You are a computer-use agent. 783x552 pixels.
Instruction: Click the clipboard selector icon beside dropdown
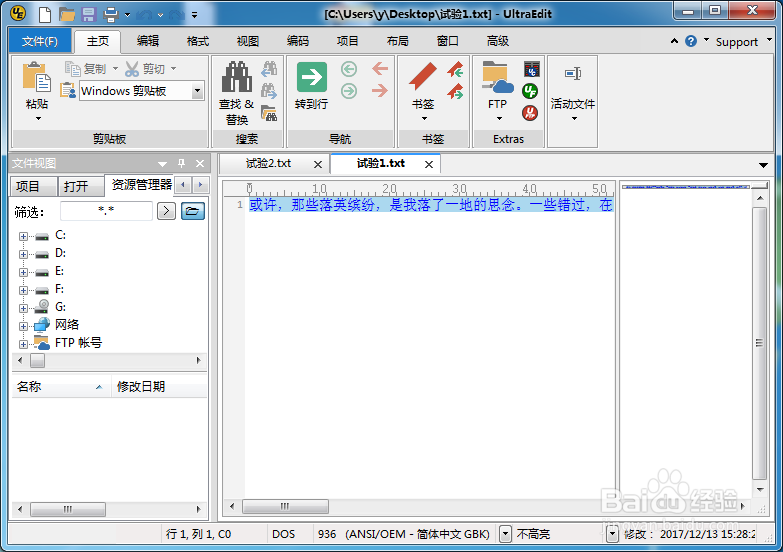(68, 90)
